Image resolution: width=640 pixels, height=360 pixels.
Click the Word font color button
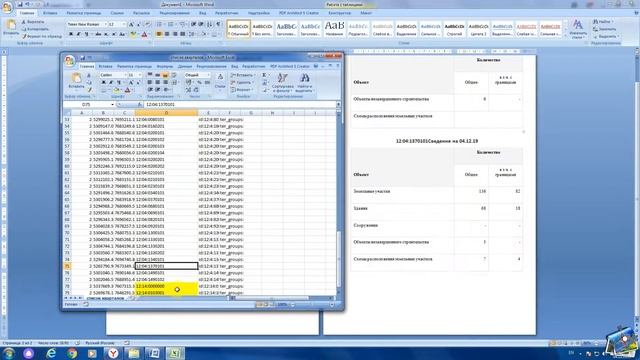(x=144, y=35)
